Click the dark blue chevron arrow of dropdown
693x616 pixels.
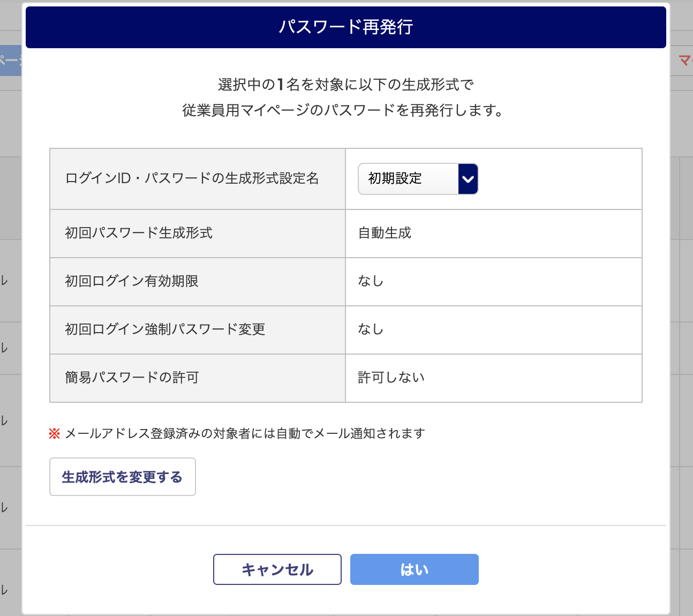[x=468, y=179]
